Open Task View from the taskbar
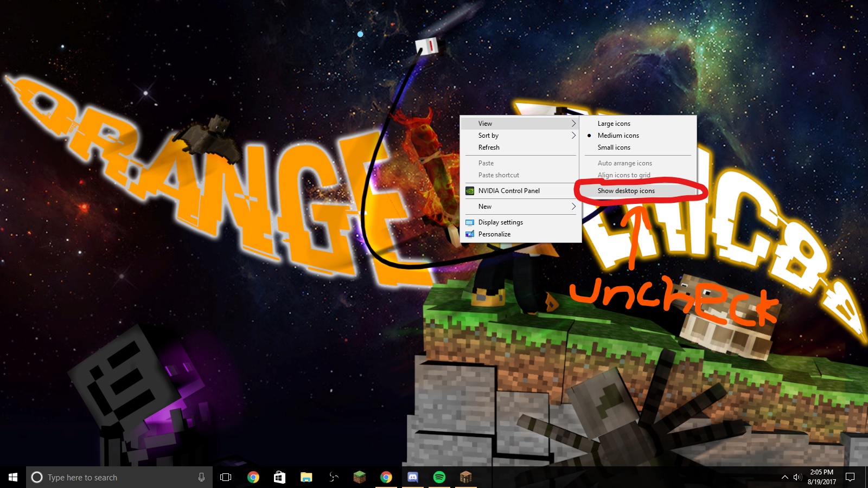 pyautogui.click(x=226, y=477)
